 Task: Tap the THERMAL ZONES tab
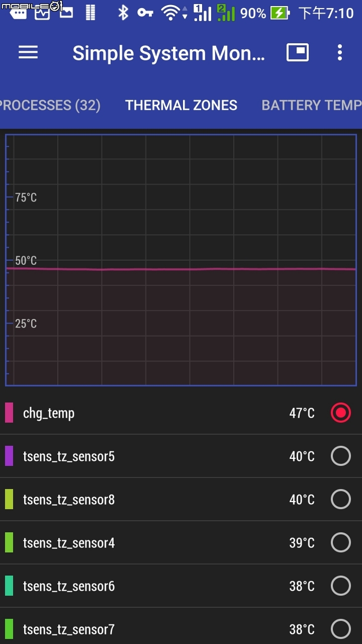(181, 105)
